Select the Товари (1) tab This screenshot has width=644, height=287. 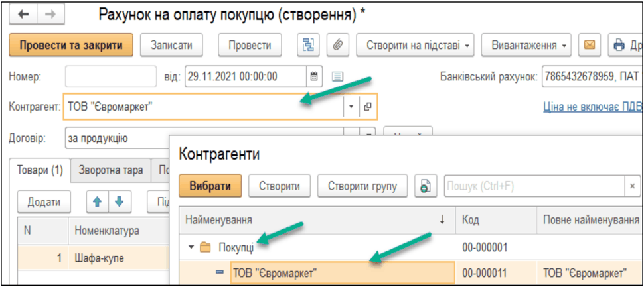pyautogui.click(x=39, y=170)
